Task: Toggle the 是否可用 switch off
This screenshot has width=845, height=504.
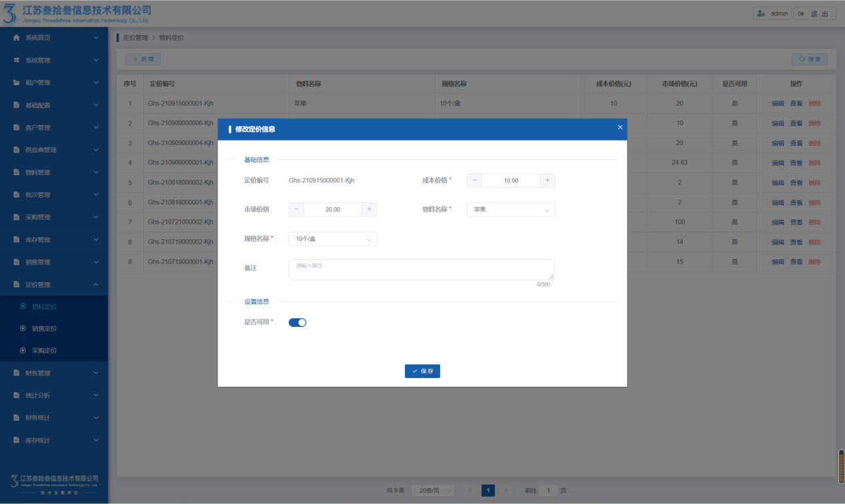Action: pyautogui.click(x=298, y=322)
